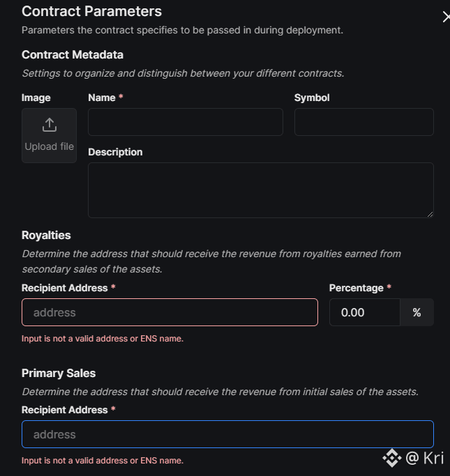Select the Description text area

click(260, 190)
